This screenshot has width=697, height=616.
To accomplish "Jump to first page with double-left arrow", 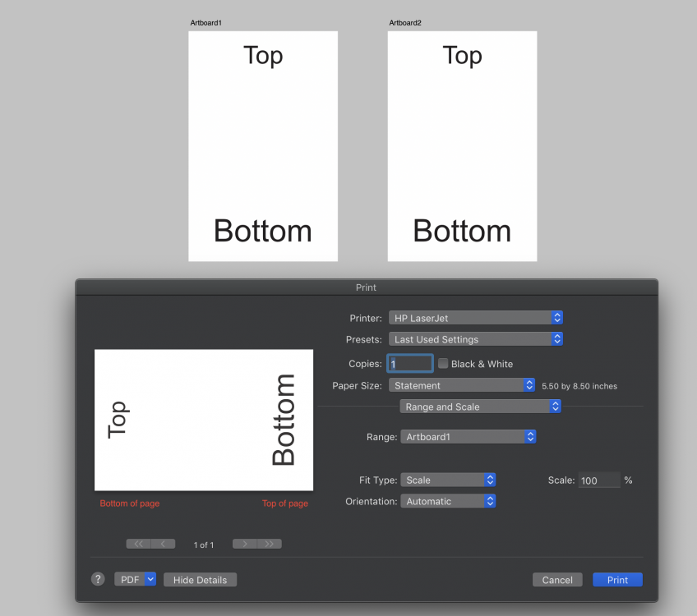I will click(138, 543).
